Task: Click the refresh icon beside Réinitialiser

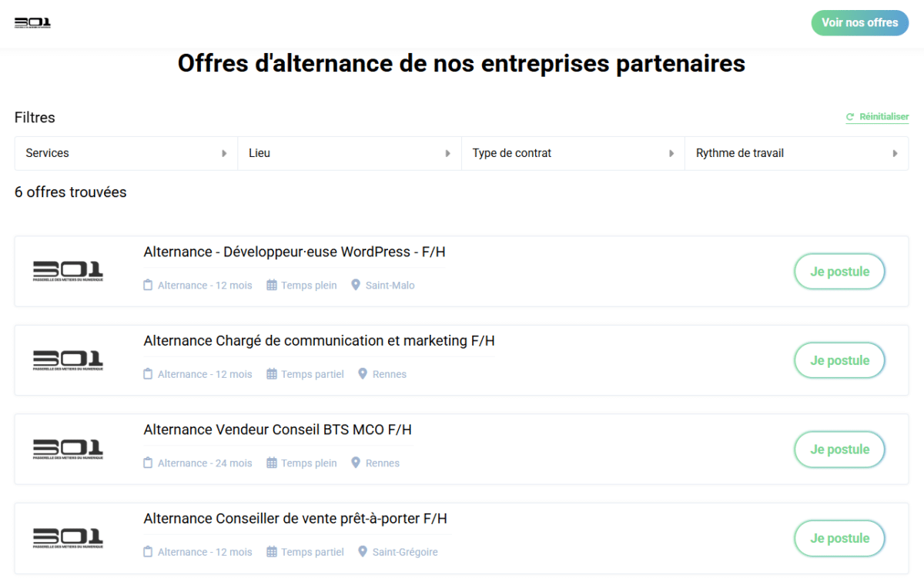Action: coord(850,117)
